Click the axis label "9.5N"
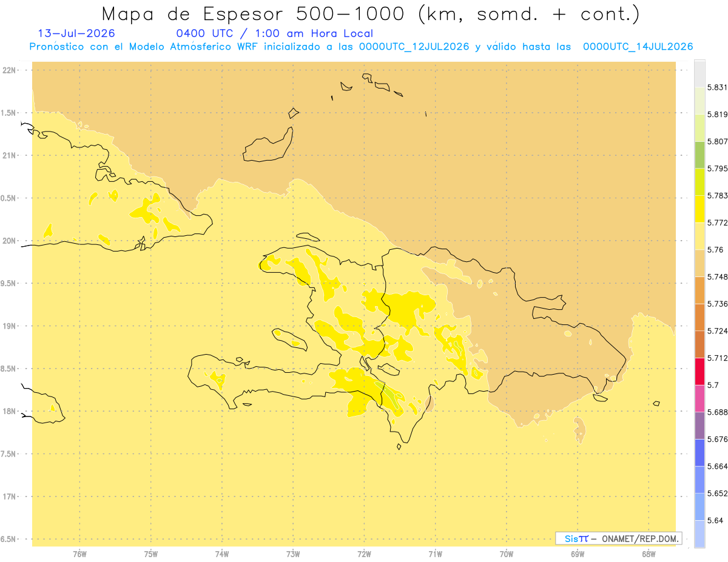Viewport: 728px width, 562px height. pyautogui.click(x=9, y=284)
